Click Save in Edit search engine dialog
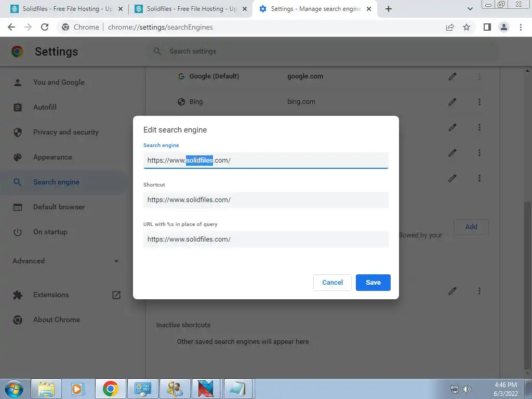The height and width of the screenshot is (399, 532). point(373,282)
